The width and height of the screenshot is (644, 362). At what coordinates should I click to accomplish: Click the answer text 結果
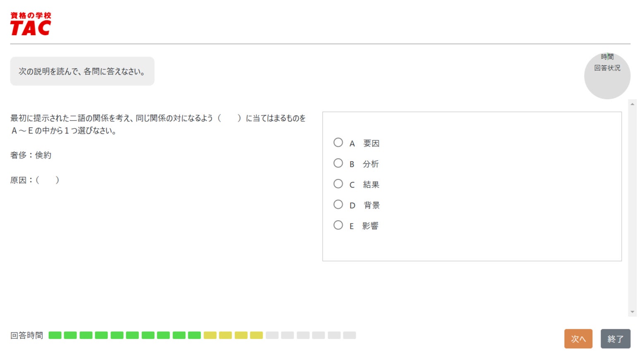(371, 185)
